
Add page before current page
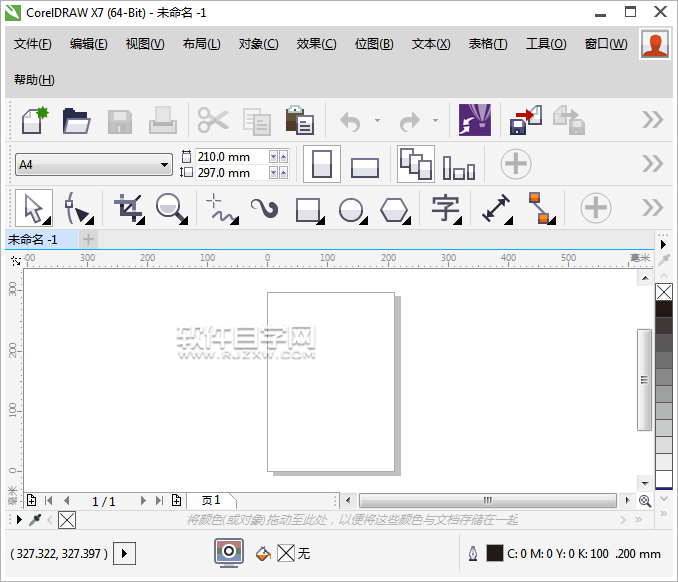click(32, 500)
